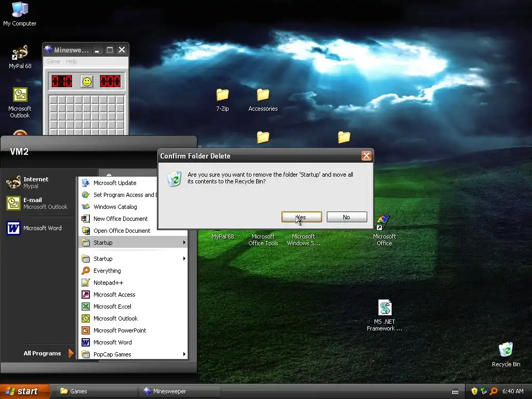Select the MyPal 68 icon below My Computer
532x399 pixels.
tap(20, 57)
